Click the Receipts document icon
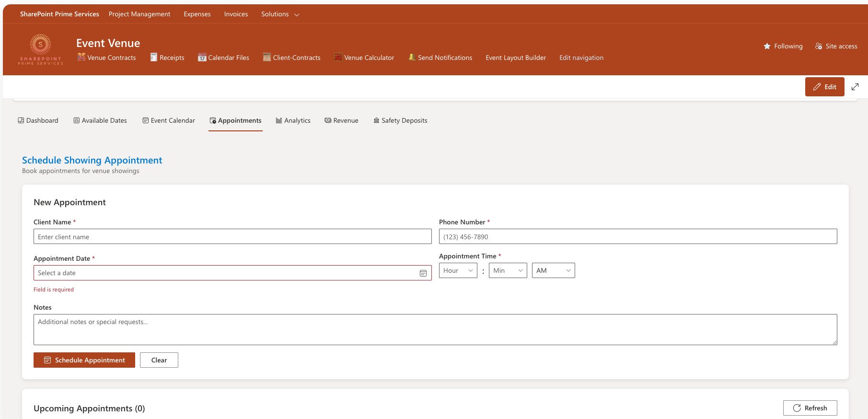This screenshot has width=868, height=419. (154, 57)
